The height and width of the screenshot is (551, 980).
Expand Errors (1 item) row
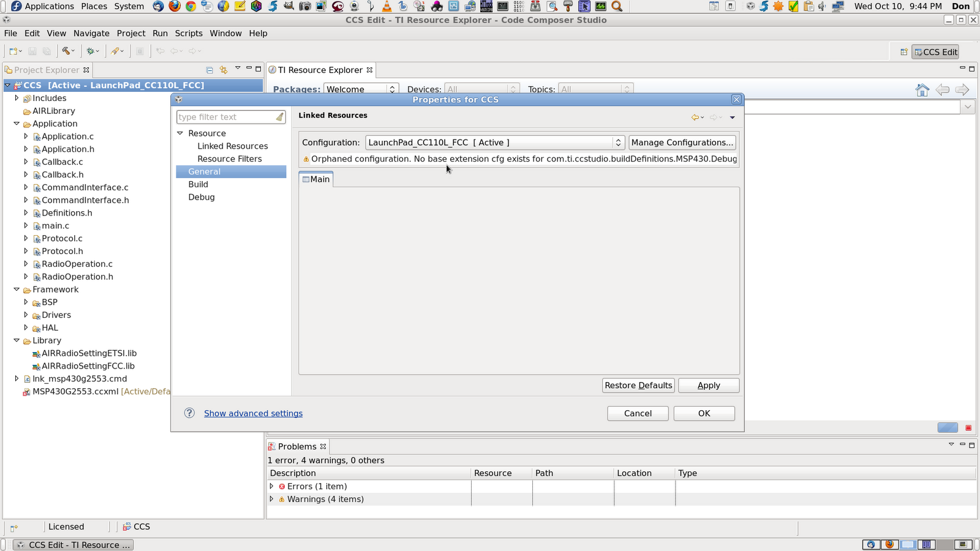pos(271,486)
